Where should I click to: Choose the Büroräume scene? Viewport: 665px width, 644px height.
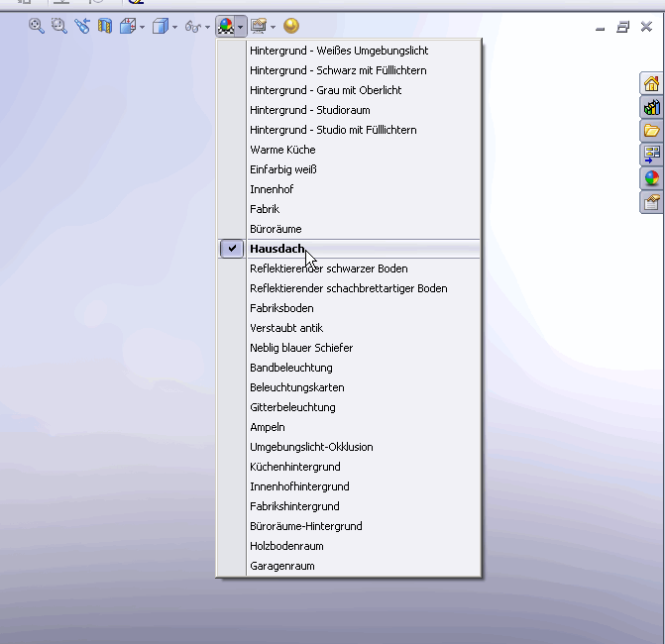(x=349, y=229)
